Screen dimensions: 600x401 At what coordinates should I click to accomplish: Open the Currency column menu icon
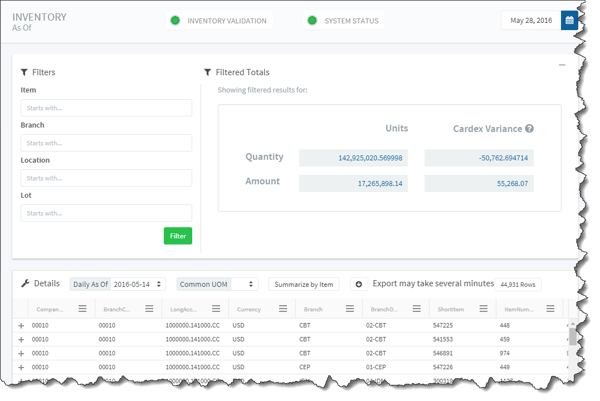click(x=283, y=310)
